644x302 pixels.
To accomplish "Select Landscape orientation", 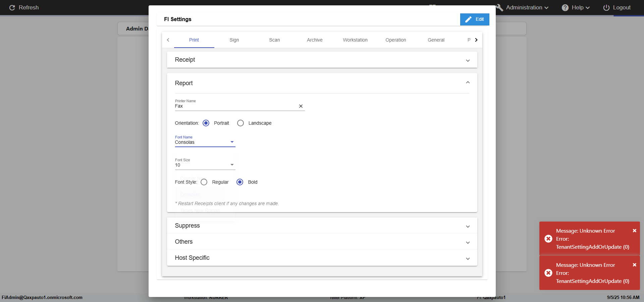I will point(240,123).
